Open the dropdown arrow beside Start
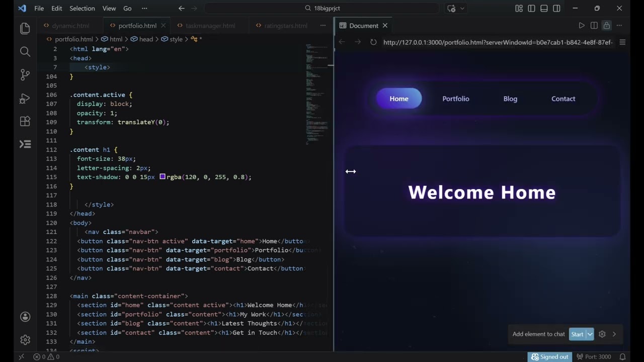644x362 pixels. click(x=590, y=334)
